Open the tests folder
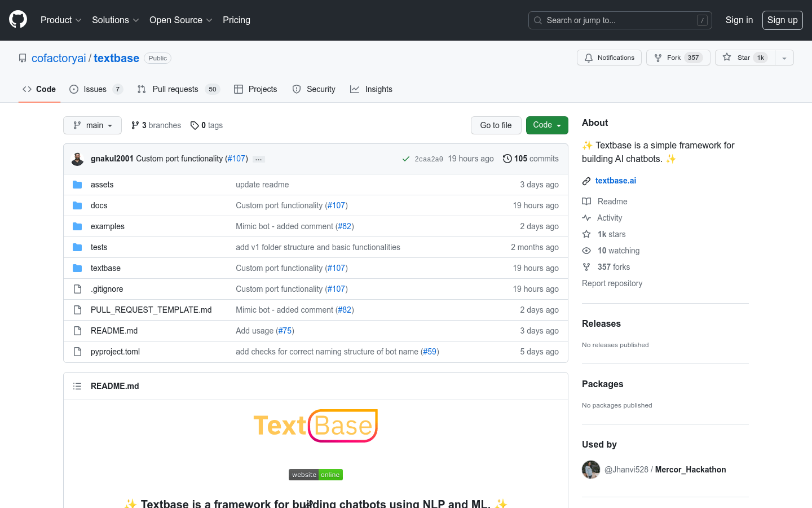Viewport: 812px width, 508px height. pyautogui.click(x=99, y=247)
